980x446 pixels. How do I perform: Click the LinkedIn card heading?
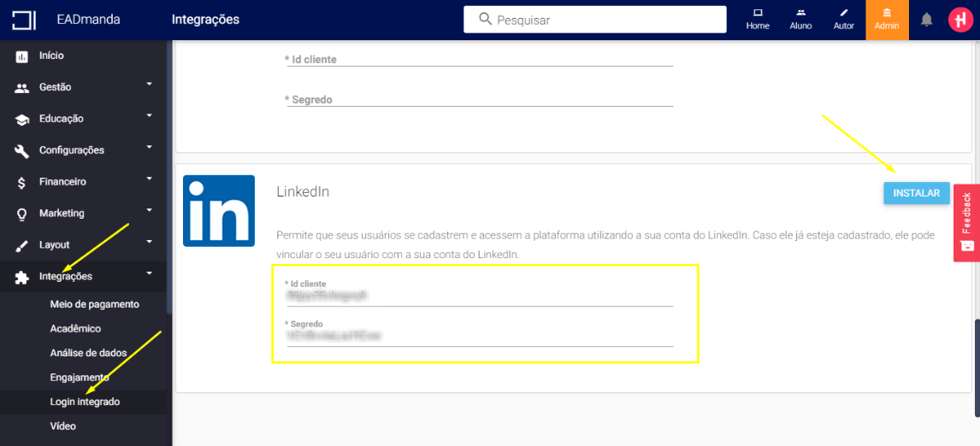(x=303, y=191)
